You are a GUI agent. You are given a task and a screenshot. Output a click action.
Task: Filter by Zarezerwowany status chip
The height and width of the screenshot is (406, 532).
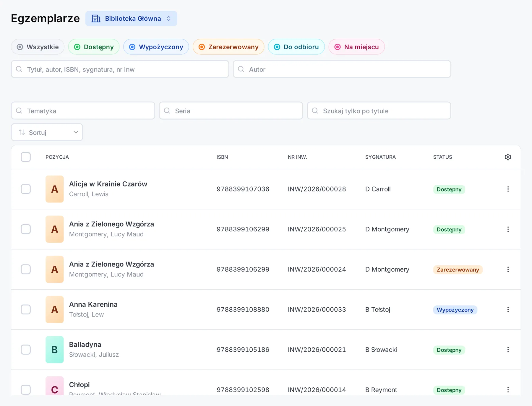pos(228,47)
